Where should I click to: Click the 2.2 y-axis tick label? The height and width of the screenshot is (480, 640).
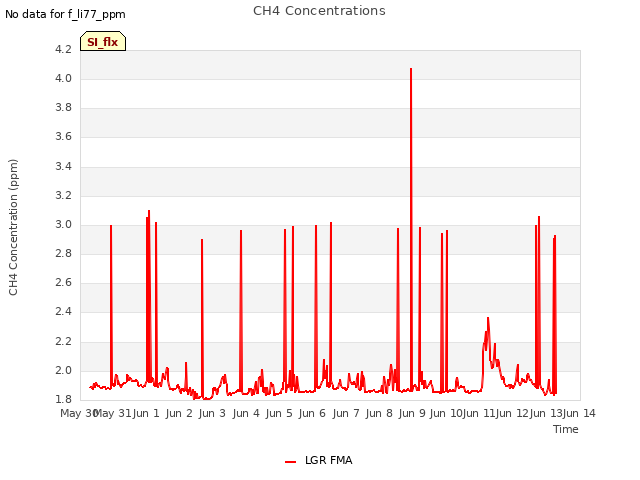click(63, 341)
